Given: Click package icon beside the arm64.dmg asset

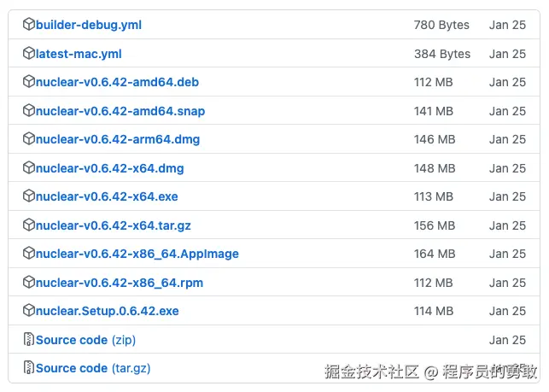Looking at the screenshot, I should 29,139.
